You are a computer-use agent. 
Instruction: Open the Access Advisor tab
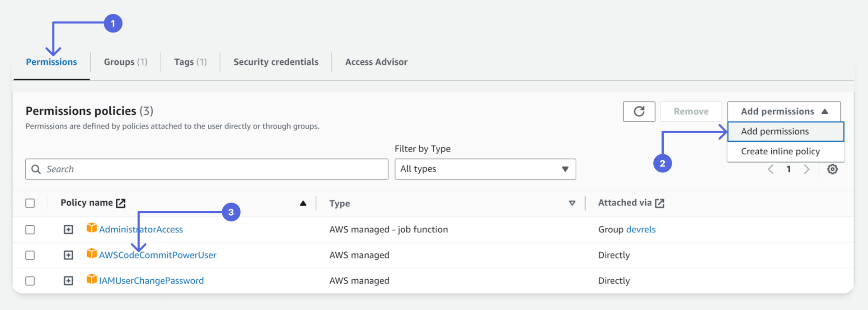coord(376,62)
